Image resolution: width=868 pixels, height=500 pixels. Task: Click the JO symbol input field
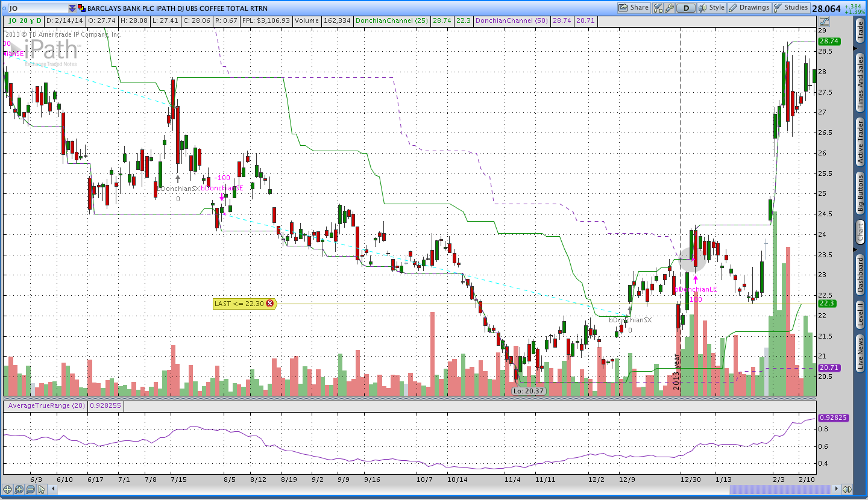click(37, 8)
